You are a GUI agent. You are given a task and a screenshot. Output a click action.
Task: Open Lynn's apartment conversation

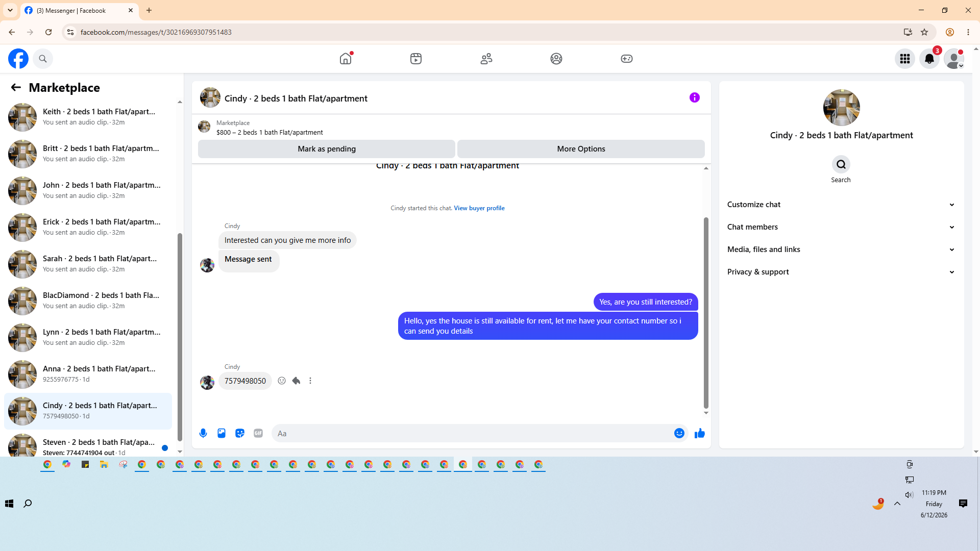tap(88, 338)
